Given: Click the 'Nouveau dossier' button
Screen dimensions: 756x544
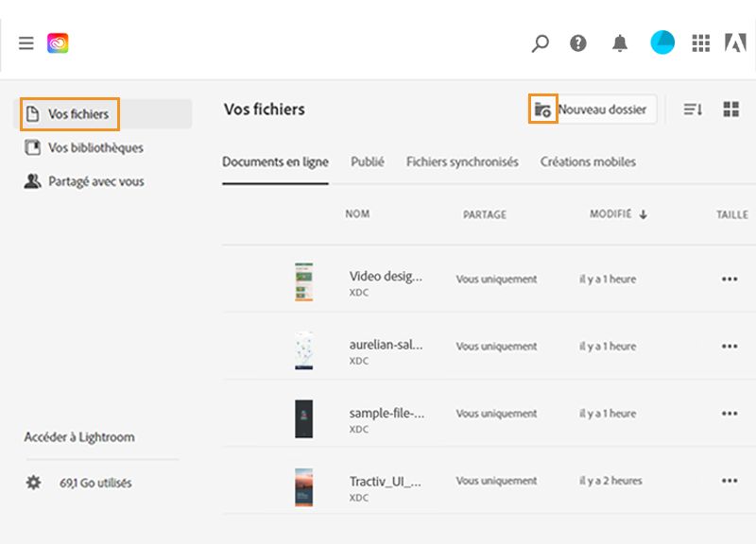Looking at the screenshot, I should 604,109.
